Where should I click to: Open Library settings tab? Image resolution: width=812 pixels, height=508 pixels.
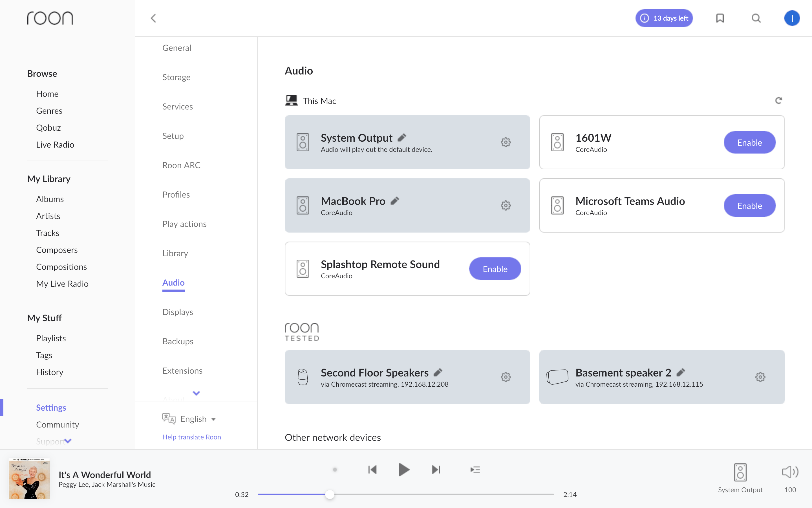175,253
